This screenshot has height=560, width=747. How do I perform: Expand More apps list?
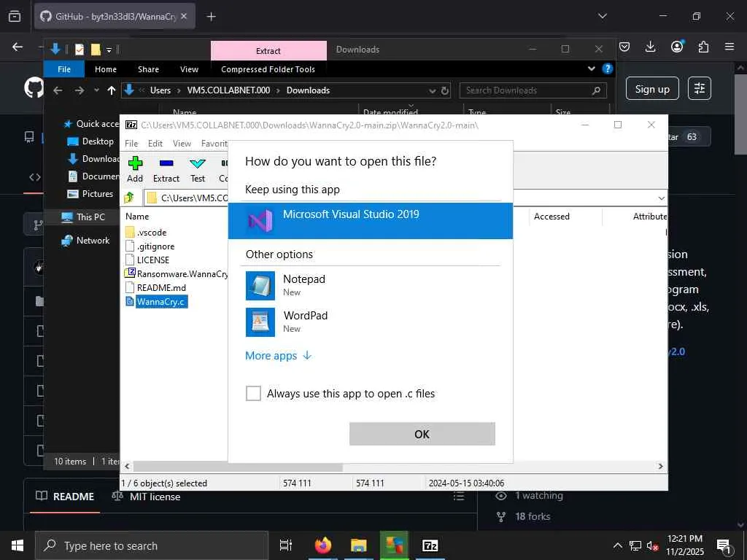[278, 356]
